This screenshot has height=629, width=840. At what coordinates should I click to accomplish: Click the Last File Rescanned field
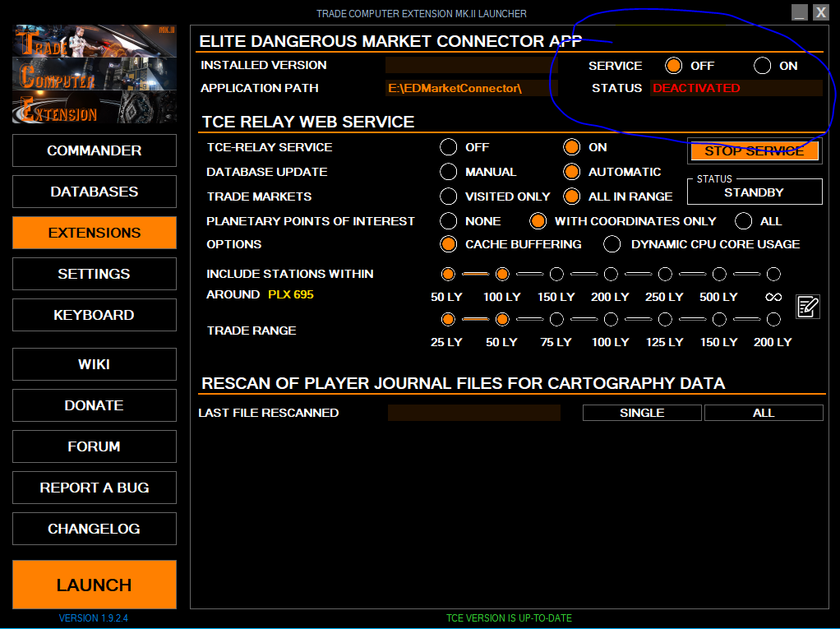474,413
